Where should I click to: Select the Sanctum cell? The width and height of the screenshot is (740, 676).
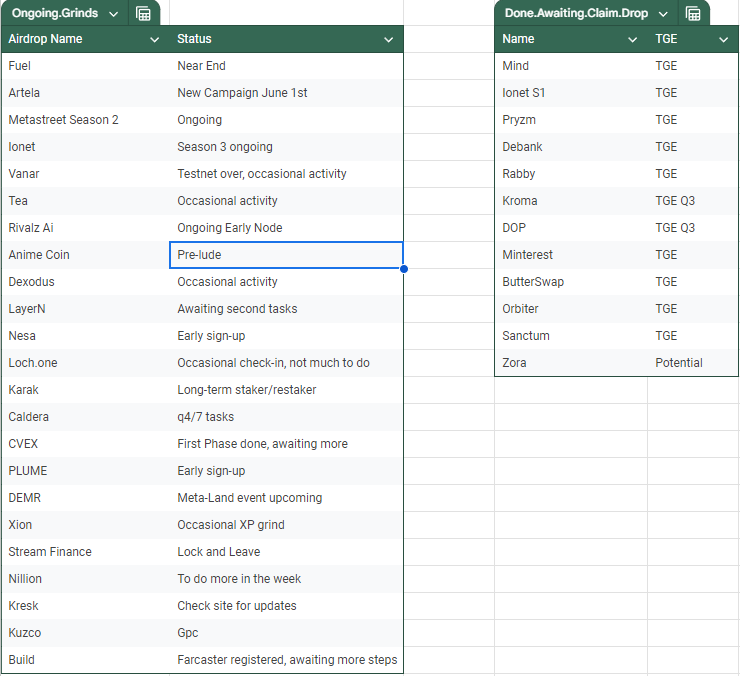click(x=571, y=336)
